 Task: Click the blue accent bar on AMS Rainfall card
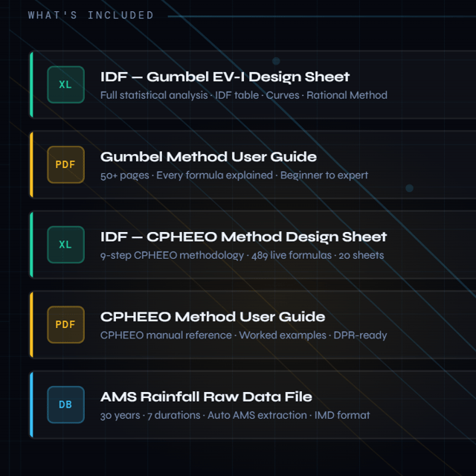tap(31, 405)
